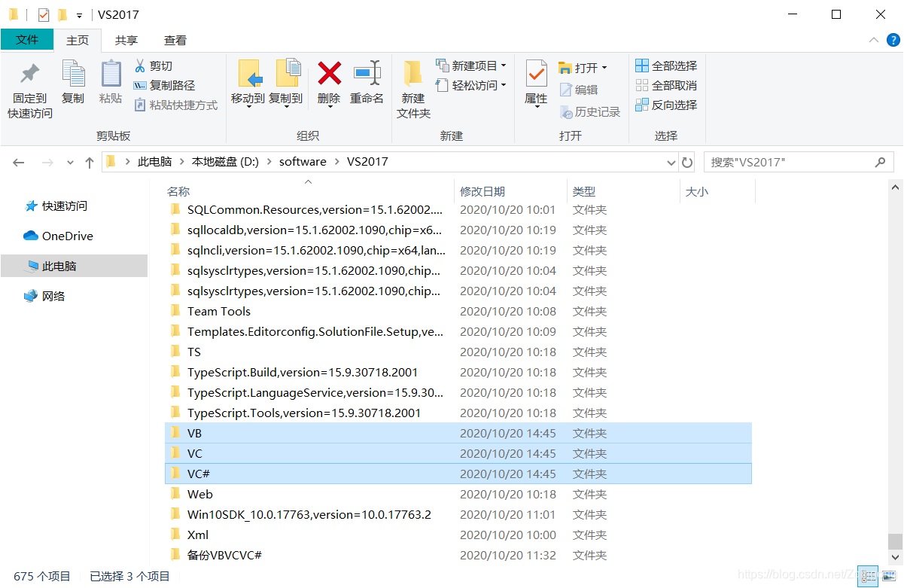Select the VC folder row
The height and width of the screenshot is (588, 904).
click(458, 453)
